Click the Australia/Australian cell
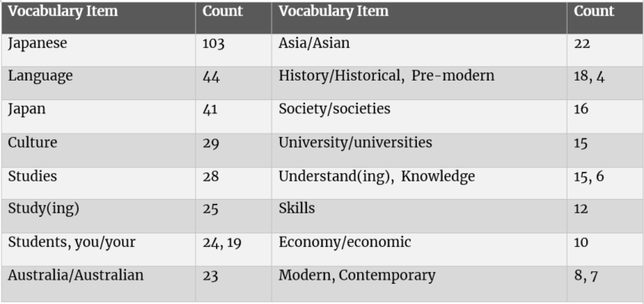 point(99,284)
